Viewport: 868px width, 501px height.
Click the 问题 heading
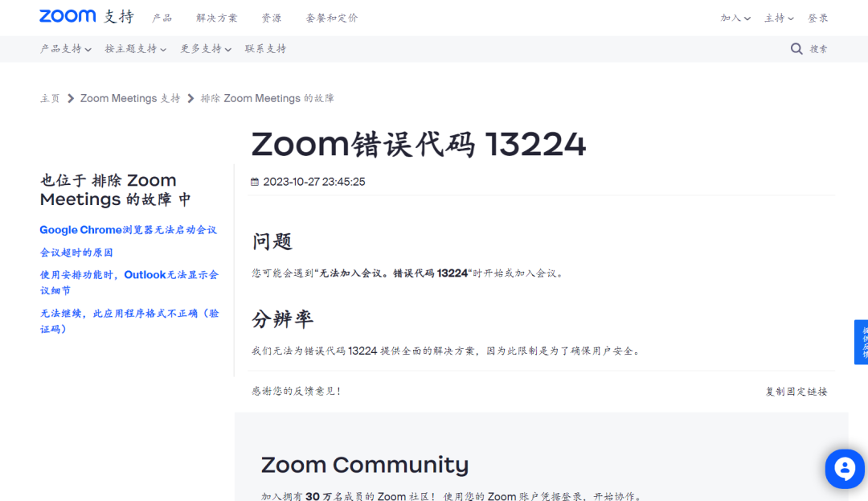[x=272, y=241]
